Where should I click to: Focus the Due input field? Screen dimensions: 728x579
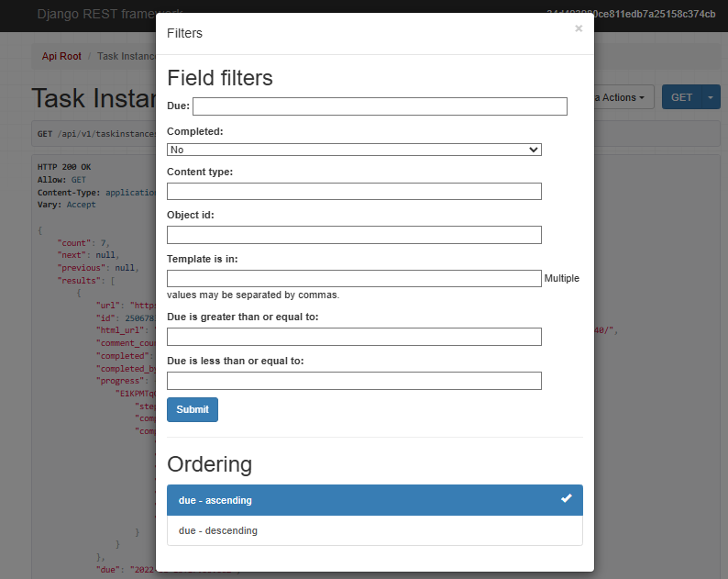(380, 106)
